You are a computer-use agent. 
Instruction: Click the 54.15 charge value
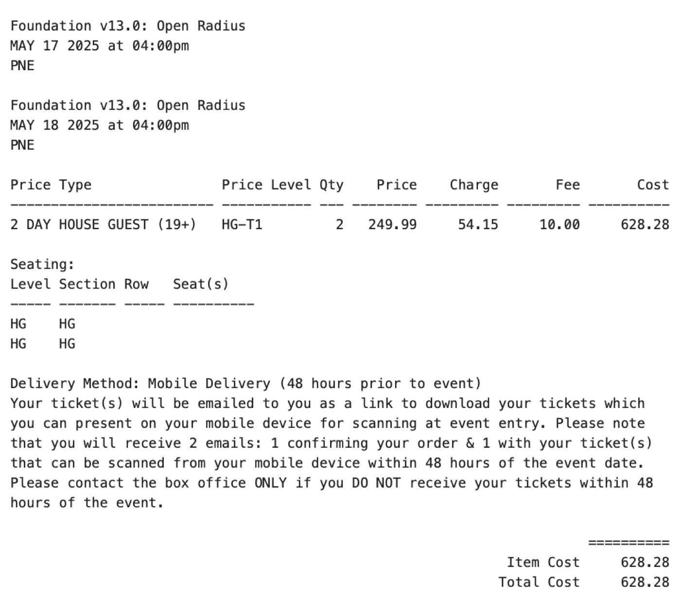(x=478, y=224)
